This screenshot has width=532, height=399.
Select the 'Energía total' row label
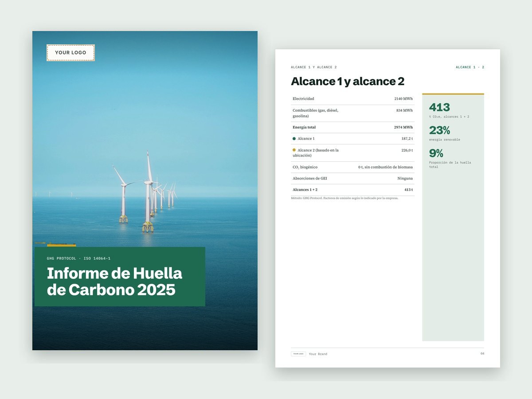[x=304, y=127]
